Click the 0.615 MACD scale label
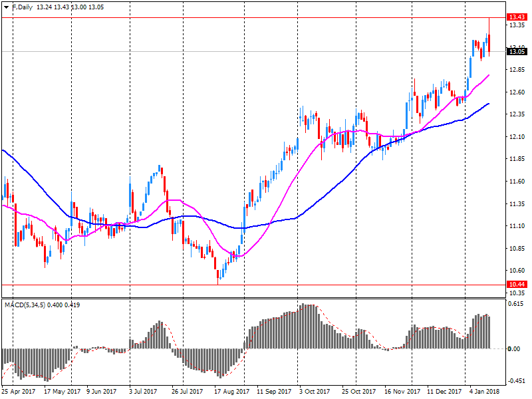This screenshot has width=532, height=399. point(515,304)
